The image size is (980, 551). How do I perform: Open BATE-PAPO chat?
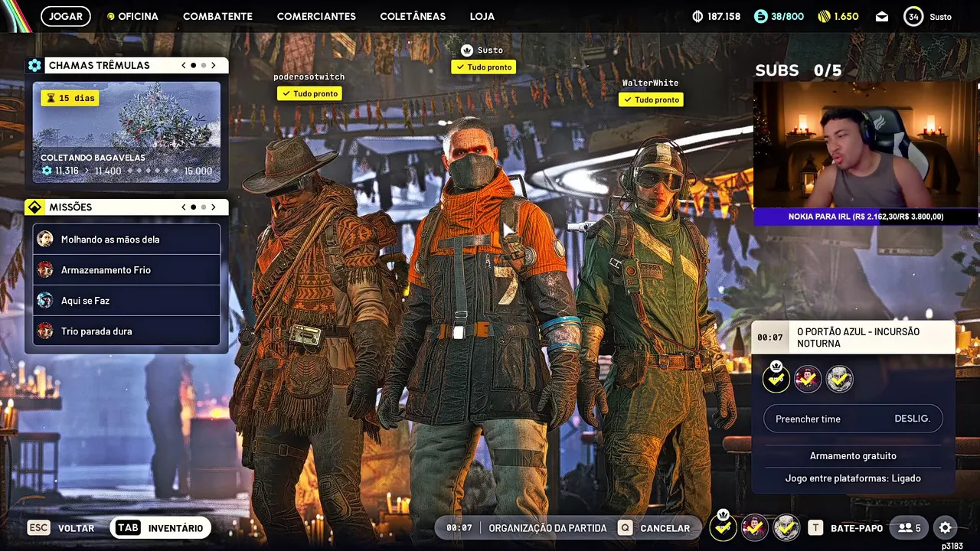(857, 528)
